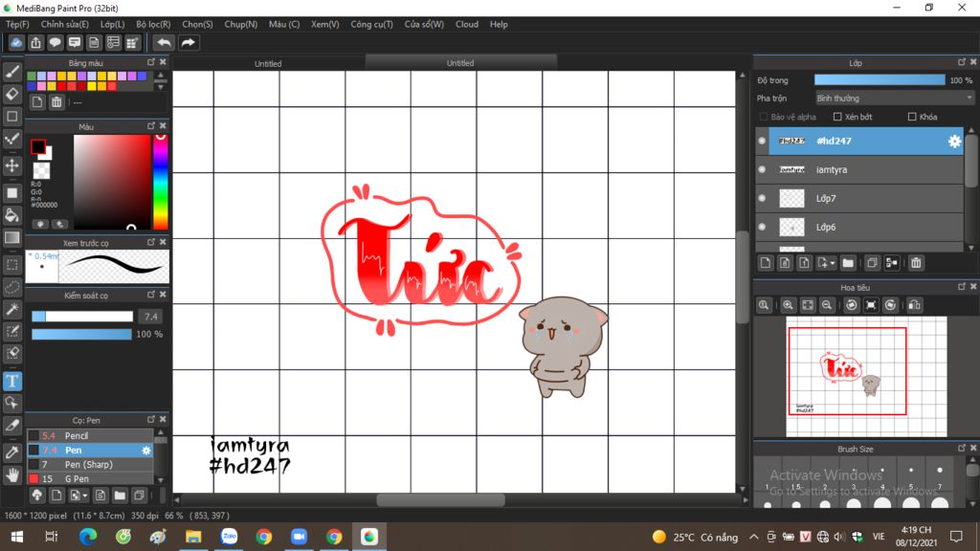The width and height of the screenshot is (980, 551).
Task: Pick a hue on rainbow color bar
Action: click(160, 183)
